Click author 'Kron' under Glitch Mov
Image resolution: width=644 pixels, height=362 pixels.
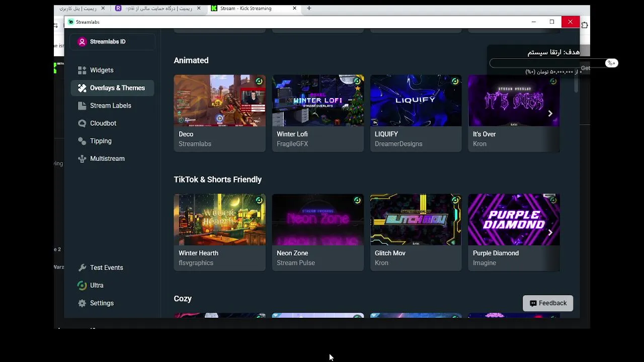click(381, 263)
